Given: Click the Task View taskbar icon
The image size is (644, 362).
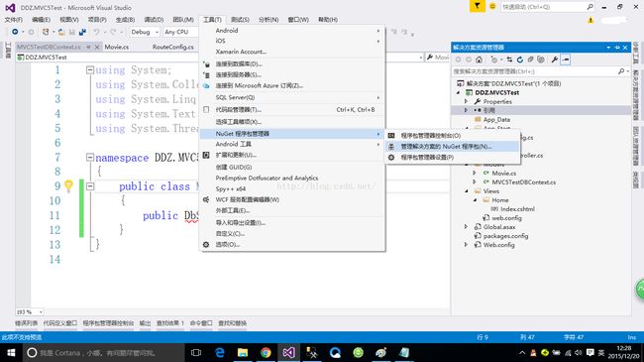Looking at the screenshot, I should pos(196,352).
